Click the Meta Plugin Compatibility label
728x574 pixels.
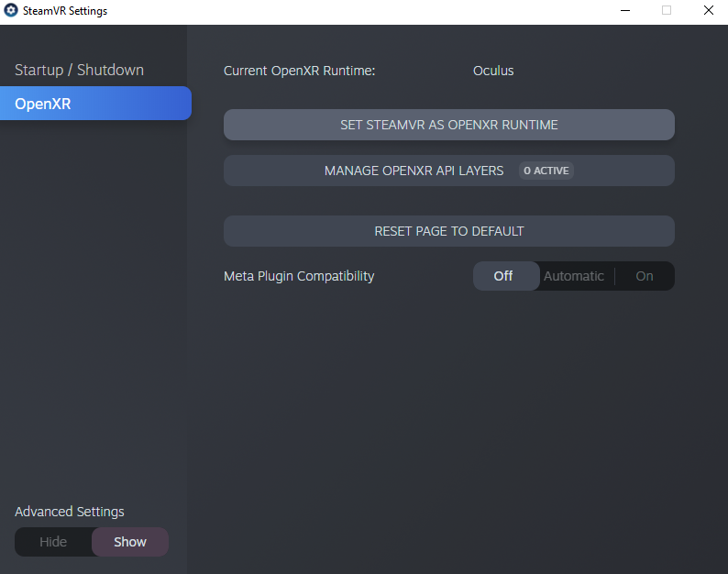299,276
